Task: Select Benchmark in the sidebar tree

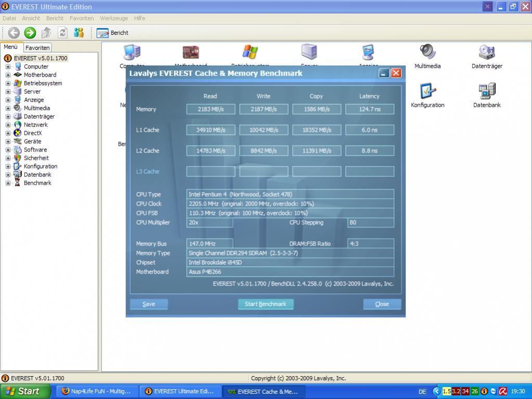Action: [x=37, y=183]
